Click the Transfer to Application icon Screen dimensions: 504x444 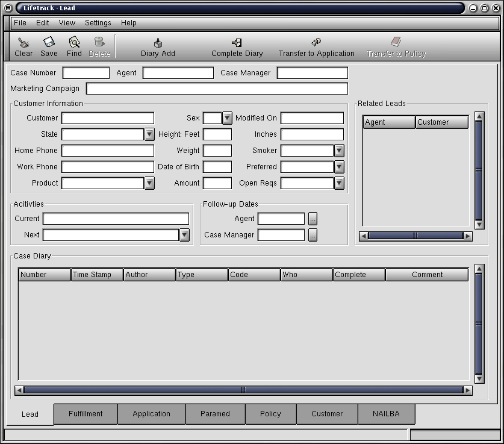[316, 42]
